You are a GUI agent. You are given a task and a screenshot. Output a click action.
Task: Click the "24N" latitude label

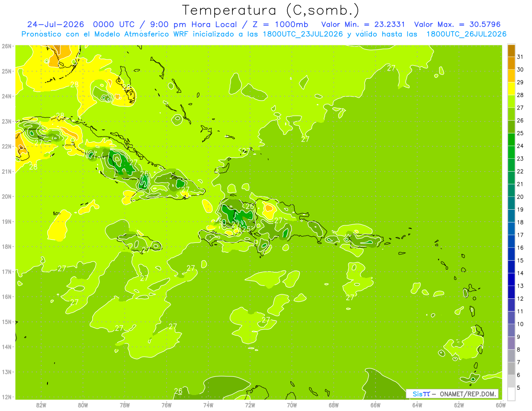(6, 96)
